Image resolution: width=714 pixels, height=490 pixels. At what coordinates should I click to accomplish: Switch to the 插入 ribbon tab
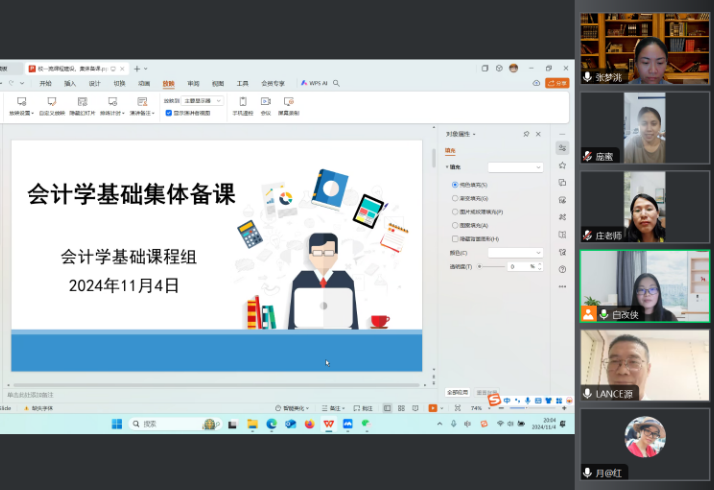coord(70,84)
